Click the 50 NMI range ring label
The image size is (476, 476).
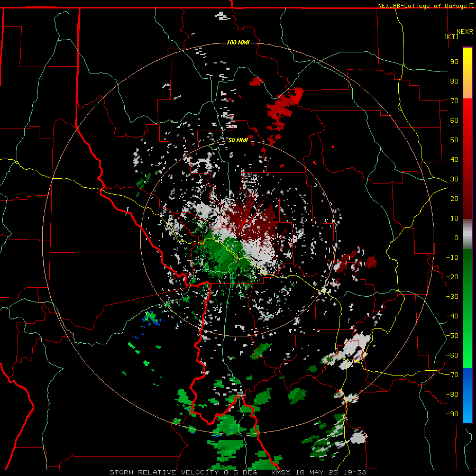(x=238, y=140)
